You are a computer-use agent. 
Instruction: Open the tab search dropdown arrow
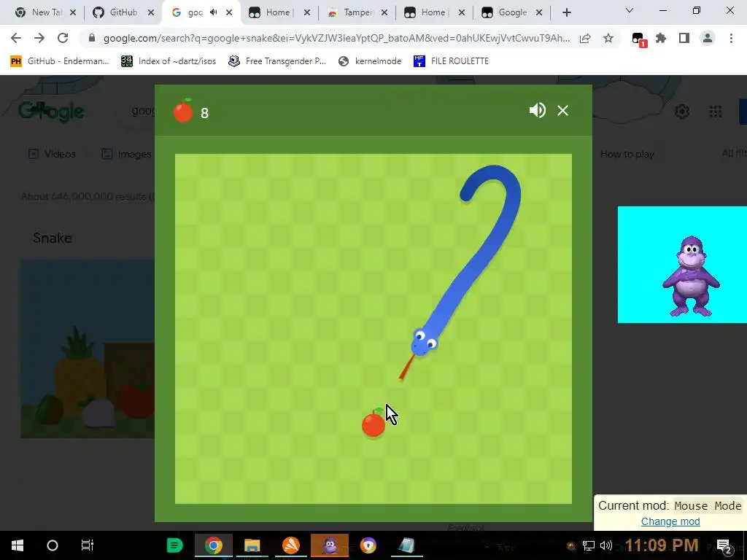pyautogui.click(x=630, y=10)
